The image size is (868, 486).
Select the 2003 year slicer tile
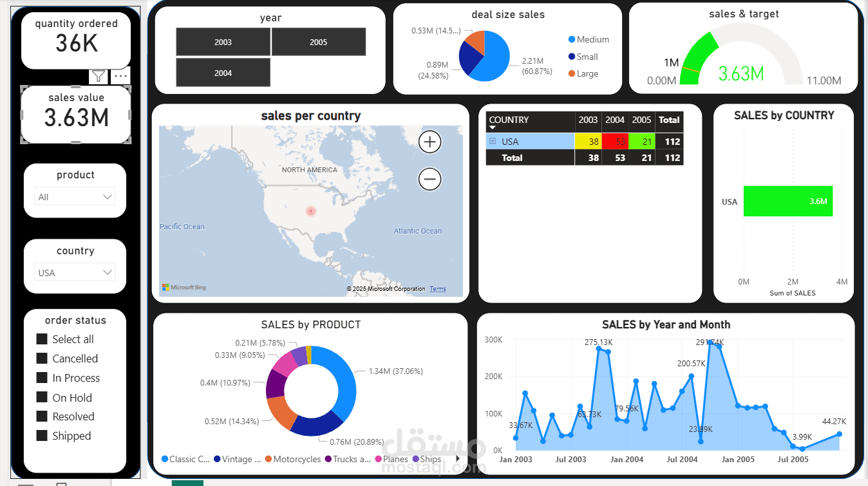[x=223, y=42]
